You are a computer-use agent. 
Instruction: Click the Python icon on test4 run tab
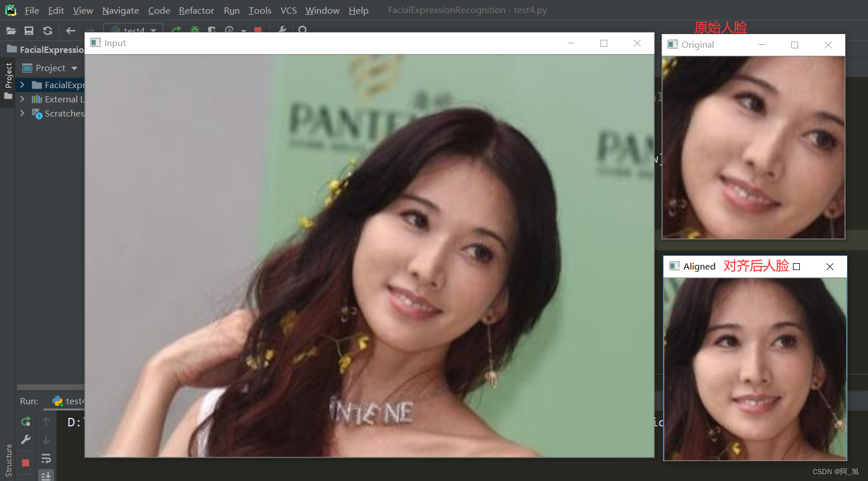point(57,401)
